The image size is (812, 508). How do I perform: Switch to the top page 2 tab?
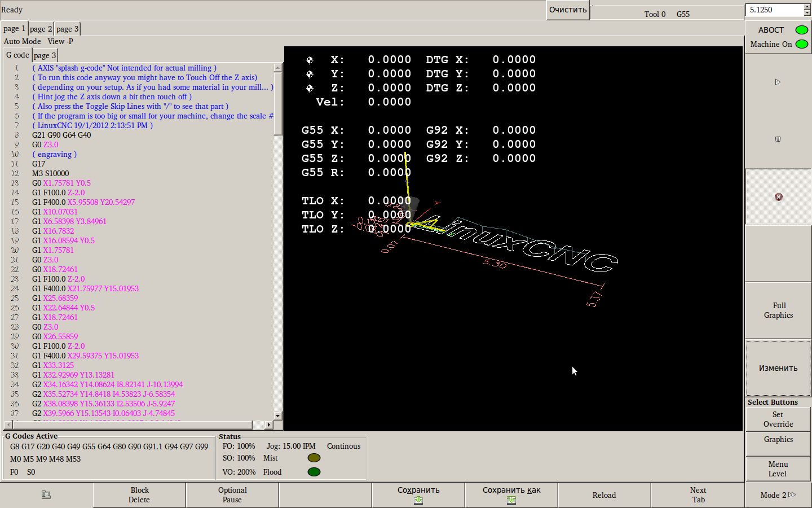41,29
